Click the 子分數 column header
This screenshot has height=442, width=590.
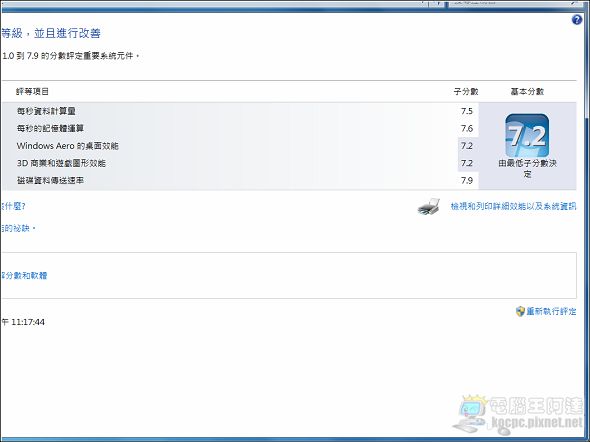[466, 91]
